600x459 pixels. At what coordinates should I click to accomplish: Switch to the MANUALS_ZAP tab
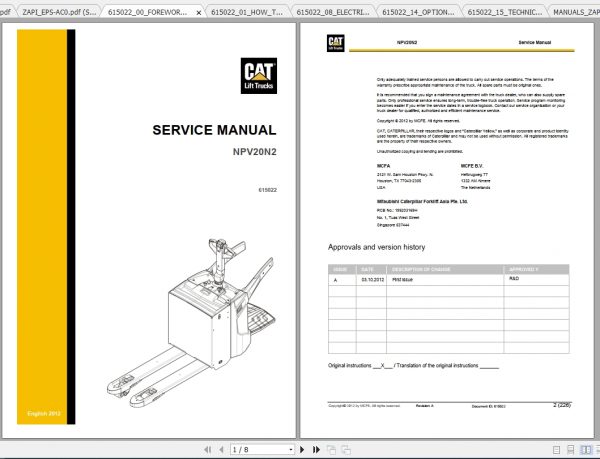(x=576, y=12)
